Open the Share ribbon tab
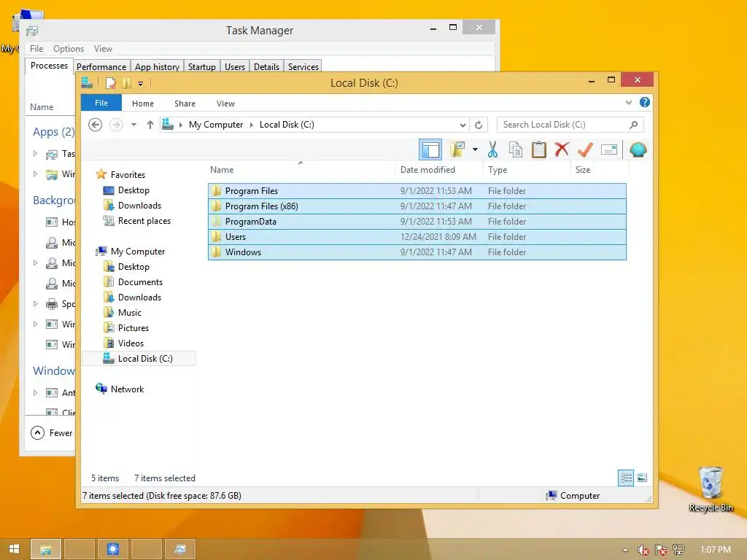 click(x=185, y=104)
